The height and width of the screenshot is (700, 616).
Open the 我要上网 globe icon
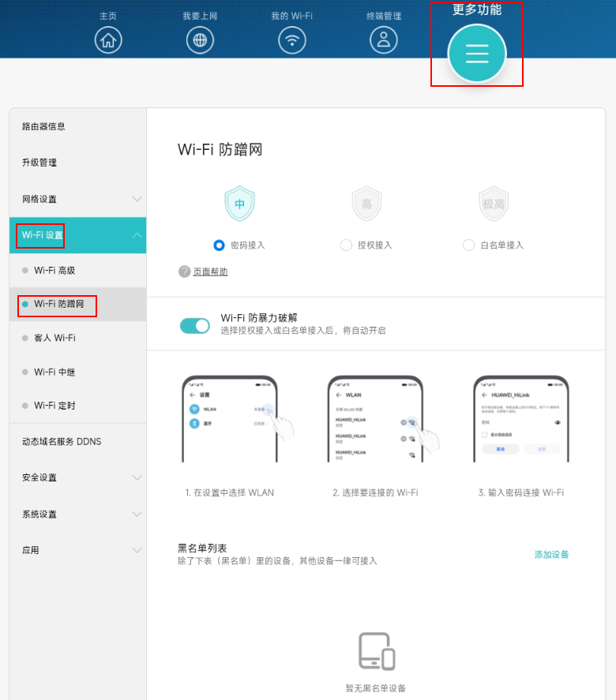click(x=200, y=40)
